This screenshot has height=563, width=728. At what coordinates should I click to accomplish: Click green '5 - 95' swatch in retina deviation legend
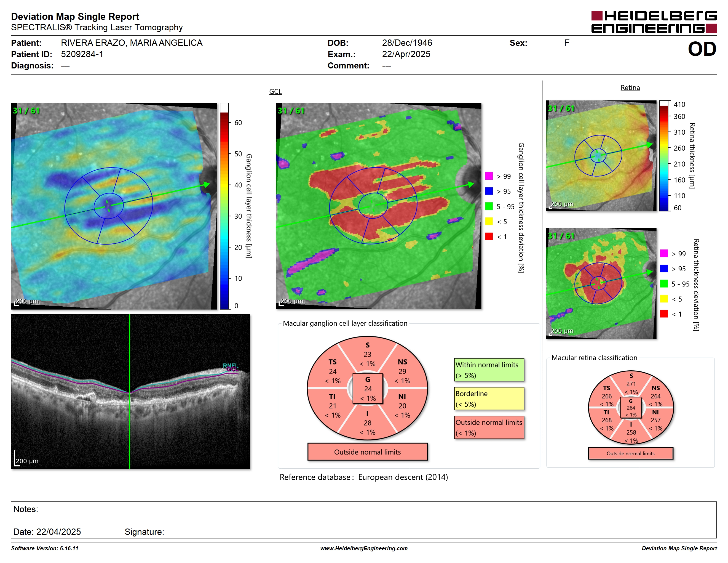tap(664, 284)
